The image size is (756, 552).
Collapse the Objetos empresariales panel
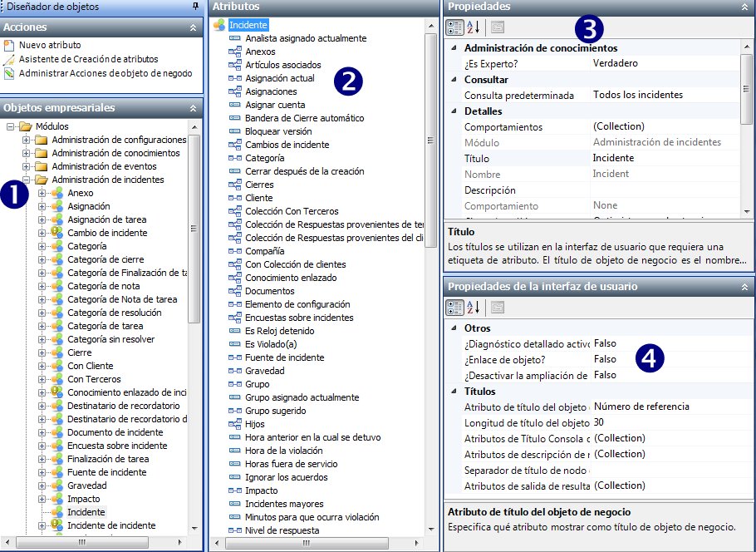point(193,108)
